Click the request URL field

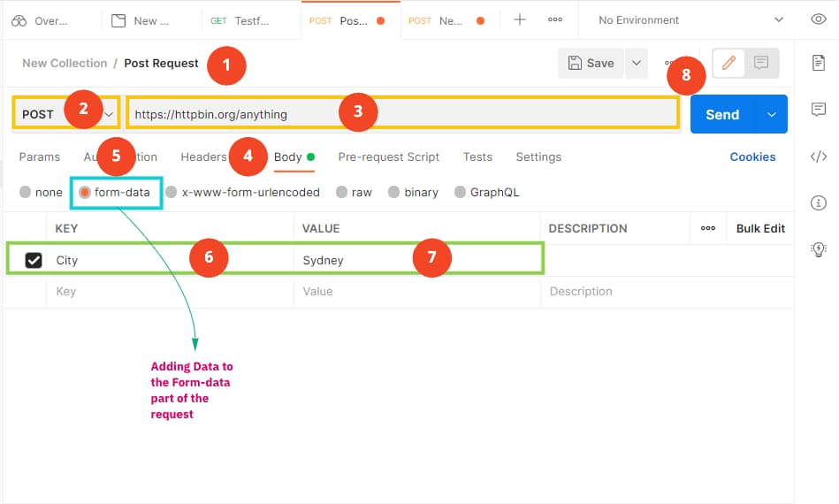click(x=402, y=114)
